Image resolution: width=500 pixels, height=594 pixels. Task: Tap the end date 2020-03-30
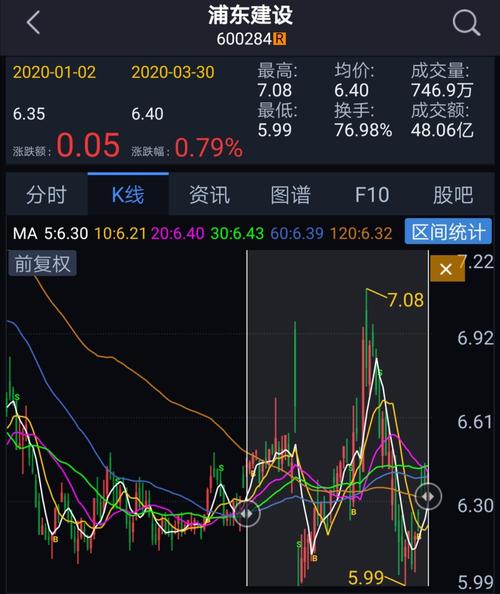tap(173, 72)
